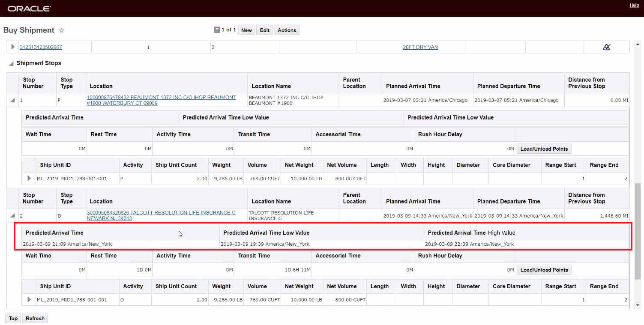Collapse stop number 1 details
Viewport: 644px width, 325px height.
click(13, 100)
